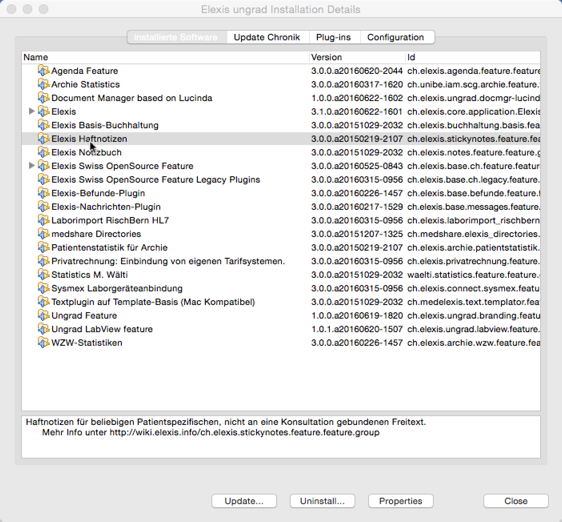Open the Configuration tab
This screenshot has height=522, width=562.
[x=396, y=37]
